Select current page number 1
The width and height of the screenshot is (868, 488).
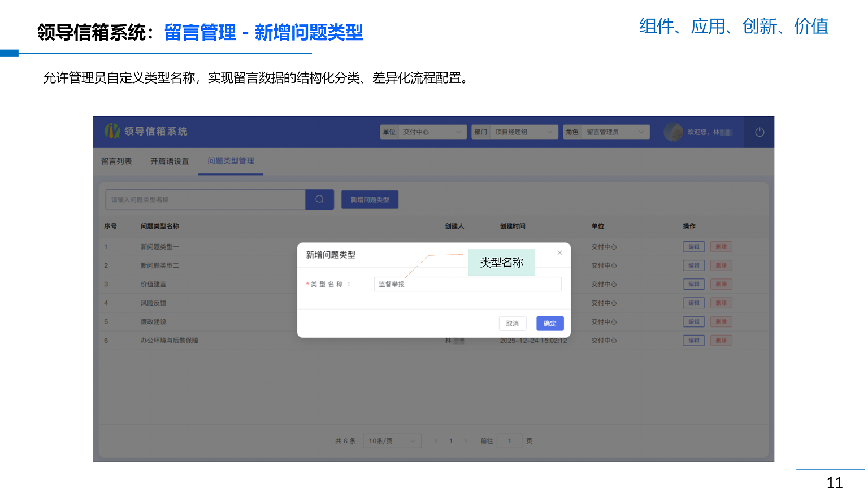(451, 441)
